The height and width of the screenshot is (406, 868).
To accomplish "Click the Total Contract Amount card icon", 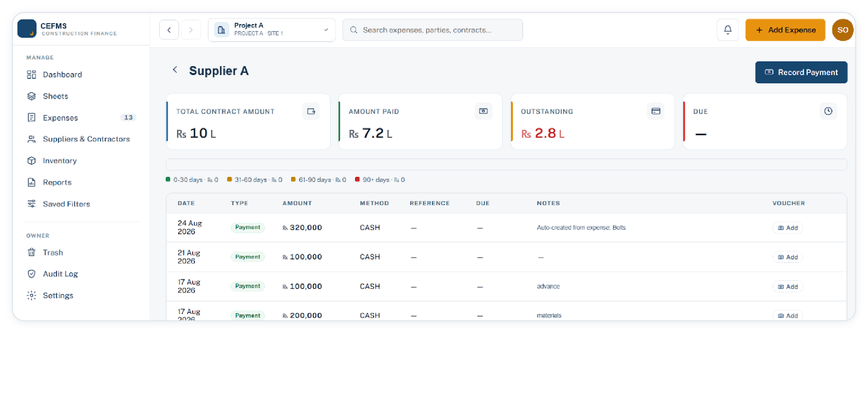I will coord(311,111).
